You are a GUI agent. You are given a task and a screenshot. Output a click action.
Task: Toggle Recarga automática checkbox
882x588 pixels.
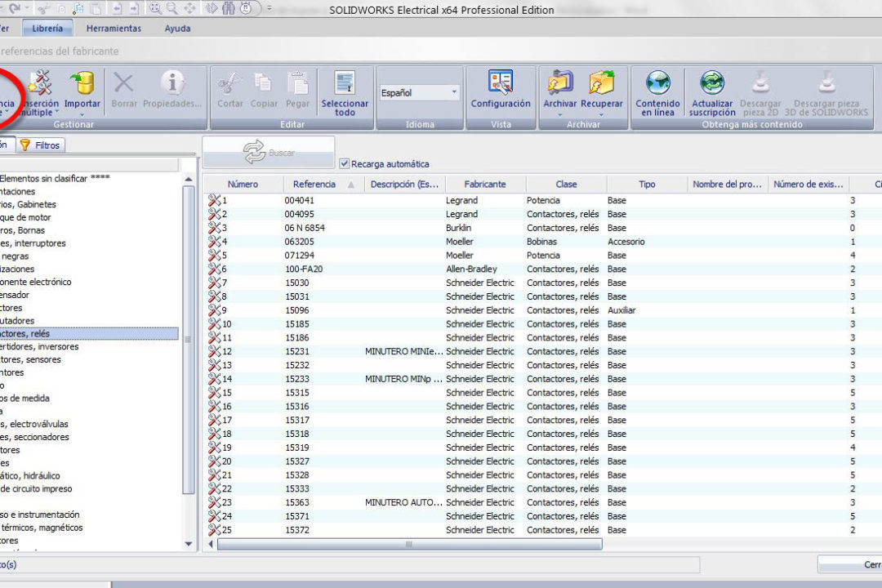point(345,163)
